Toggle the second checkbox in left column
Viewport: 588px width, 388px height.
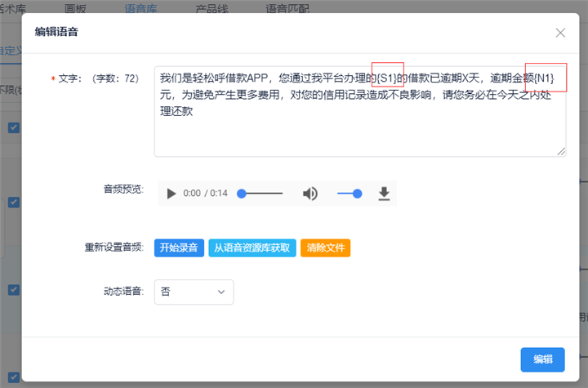coord(14,202)
